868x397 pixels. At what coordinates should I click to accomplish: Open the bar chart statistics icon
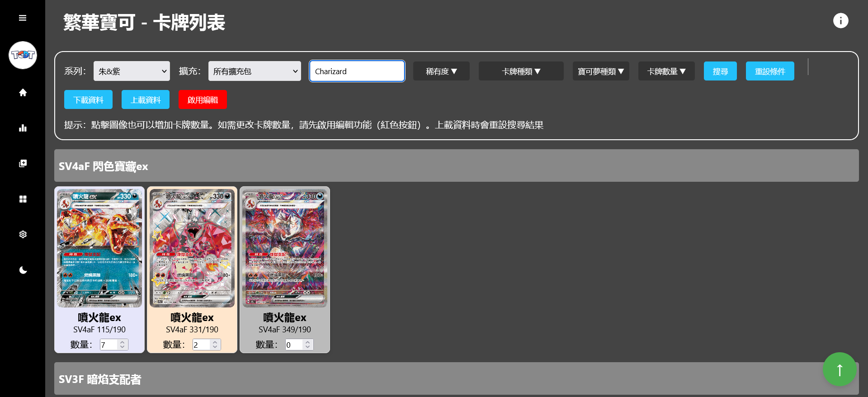point(23,128)
